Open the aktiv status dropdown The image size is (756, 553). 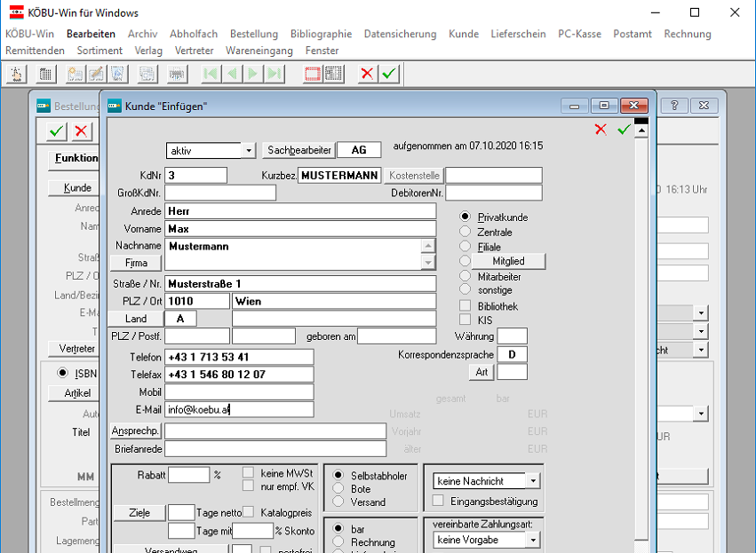tap(248, 150)
